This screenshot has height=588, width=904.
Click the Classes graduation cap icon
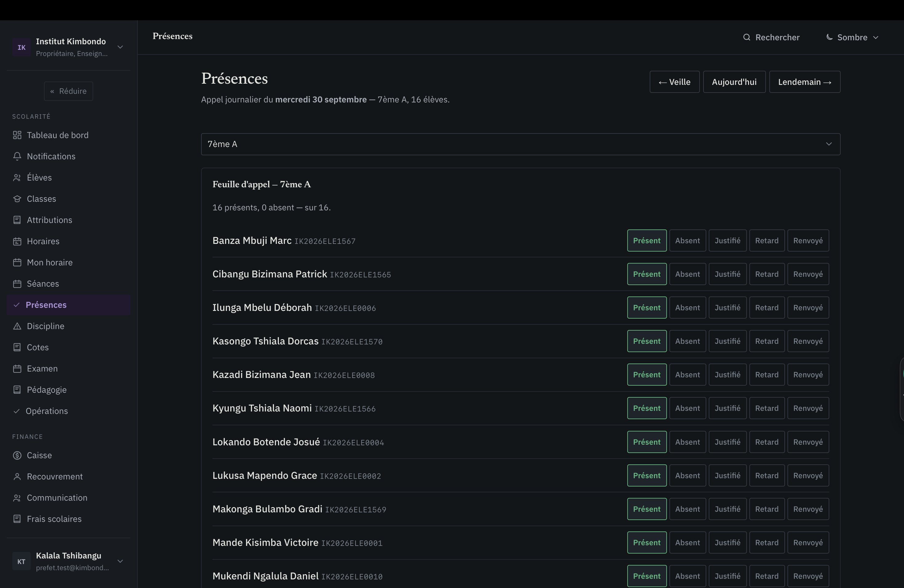[x=17, y=199]
